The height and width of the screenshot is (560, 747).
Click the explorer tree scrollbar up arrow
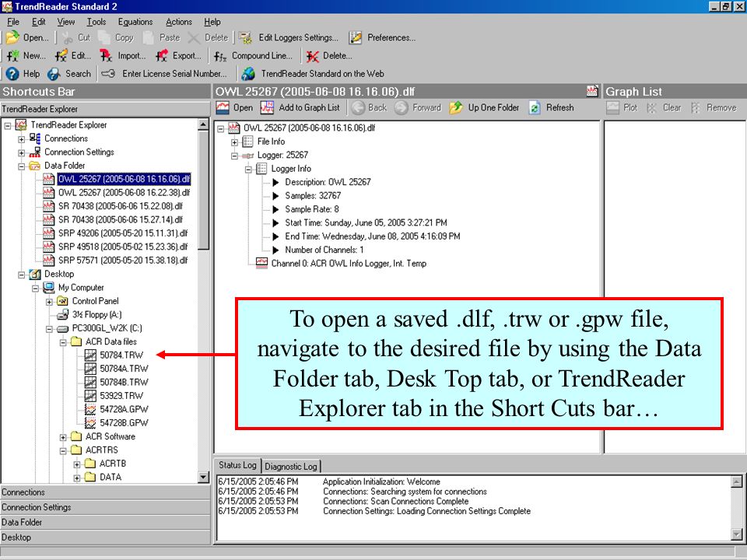click(x=203, y=124)
